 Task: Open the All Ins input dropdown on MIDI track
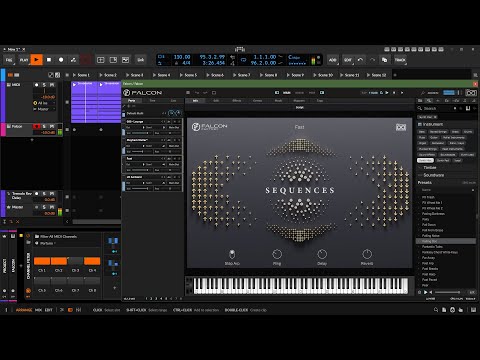[x=44, y=103]
